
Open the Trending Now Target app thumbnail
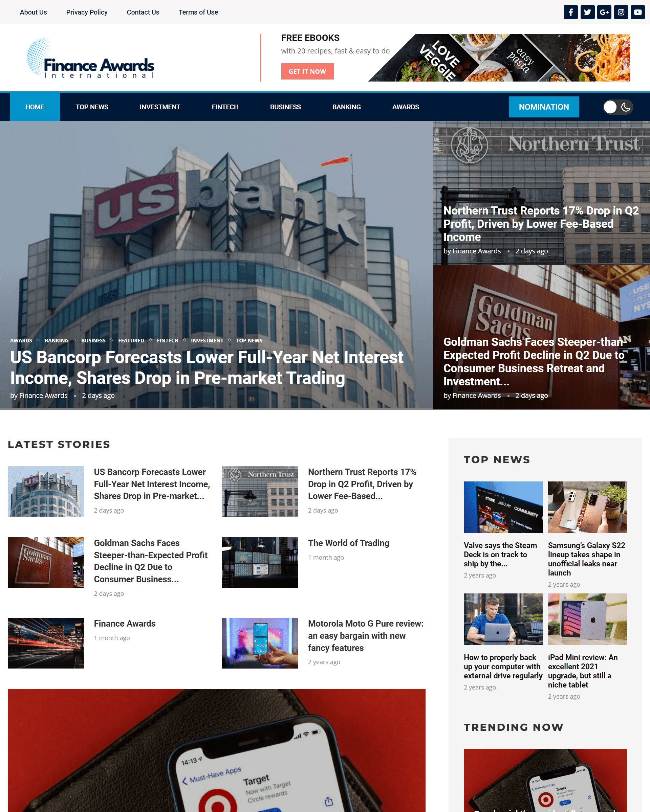pos(545,780)
